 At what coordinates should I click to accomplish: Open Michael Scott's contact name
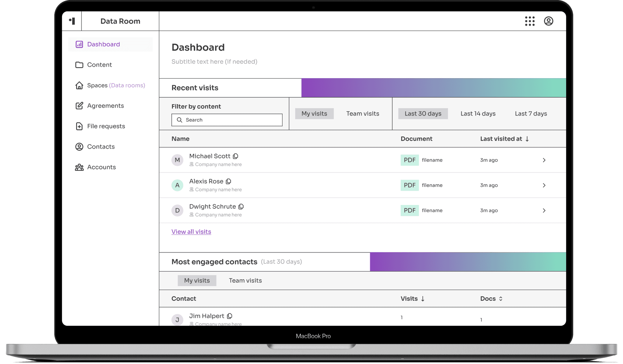[210, 156]
